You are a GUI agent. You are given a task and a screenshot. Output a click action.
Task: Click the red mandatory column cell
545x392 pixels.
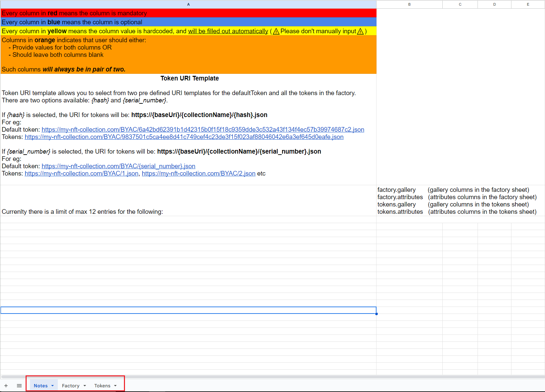click(x=188, y=13)
